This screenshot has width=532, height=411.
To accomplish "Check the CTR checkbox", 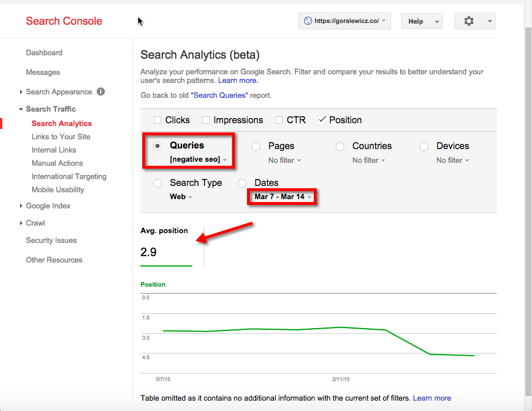I will pyautogui.click(x=279, y=120).
